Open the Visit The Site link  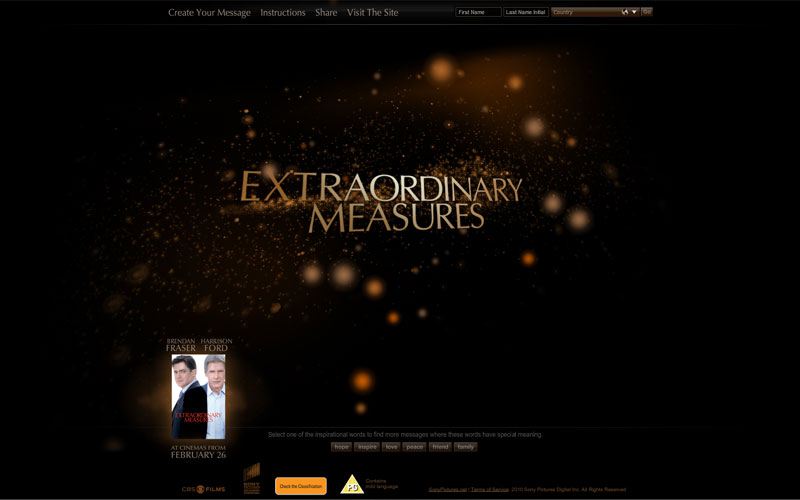372,13
